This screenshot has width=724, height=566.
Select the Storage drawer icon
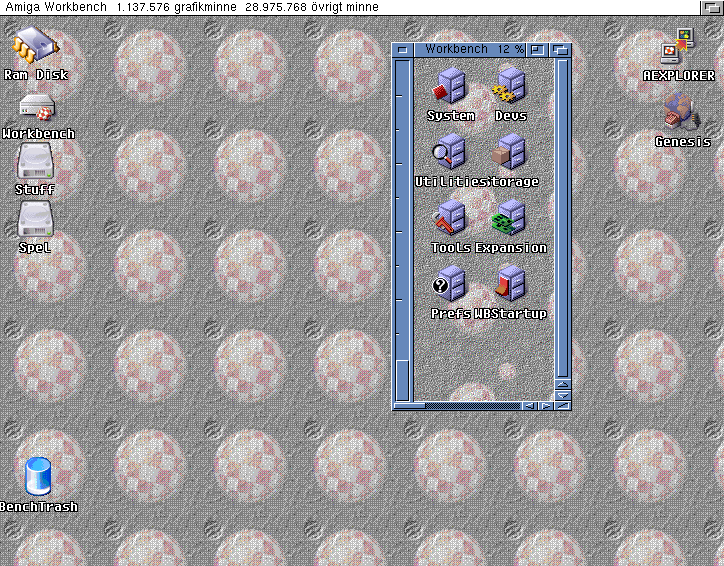509,151
